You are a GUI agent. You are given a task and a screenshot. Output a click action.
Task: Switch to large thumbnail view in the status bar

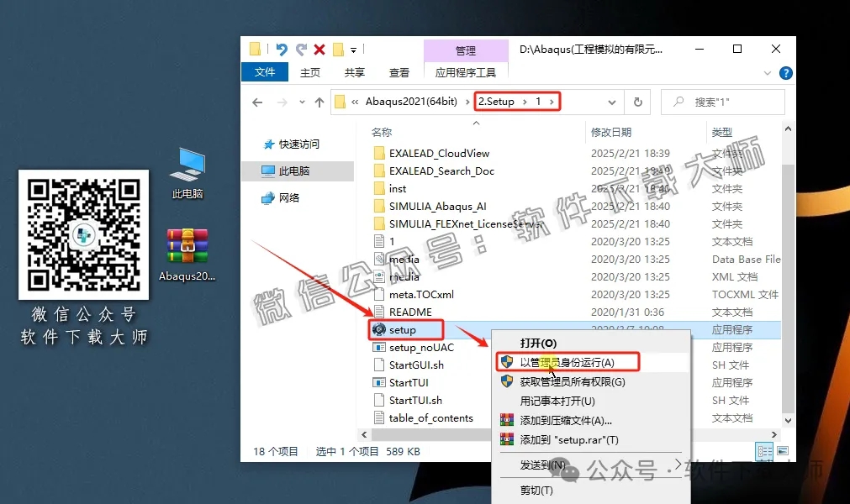coord(783,451)
